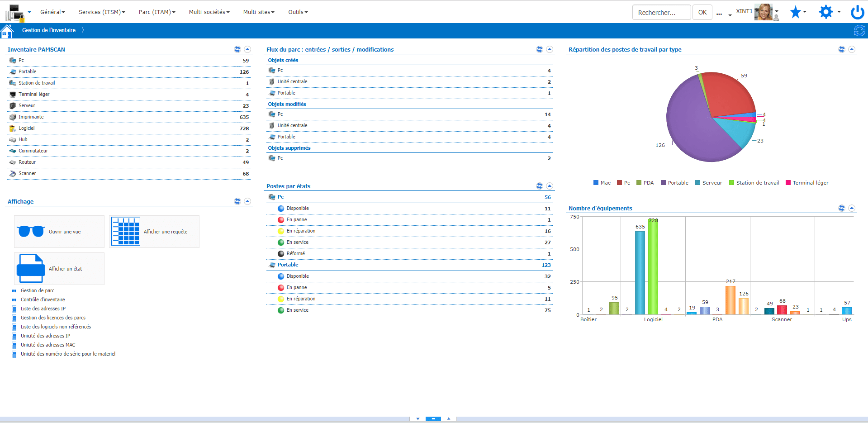Collapse the Répartition des postes panel
868x423 pixels.
pyautogui.click(x=852, y=49)
